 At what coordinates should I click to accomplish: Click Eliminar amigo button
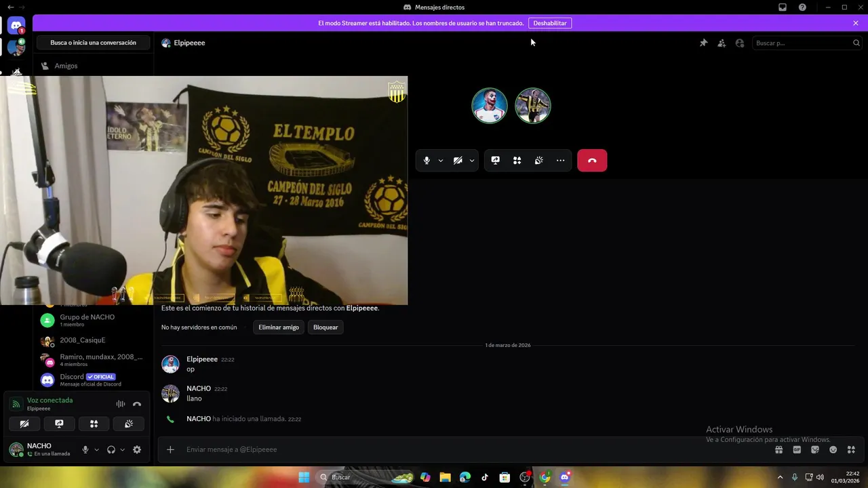pos(279,327)
